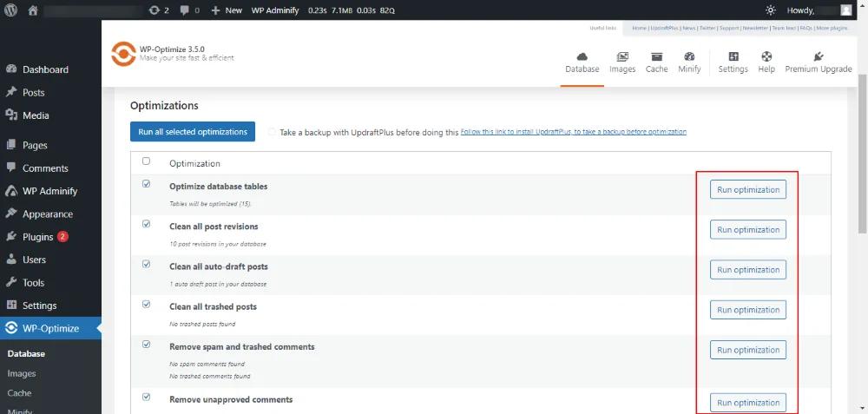Follow the link to install UpdraftPlus
This screenshot has height=414, width=868.
point(574,132)
